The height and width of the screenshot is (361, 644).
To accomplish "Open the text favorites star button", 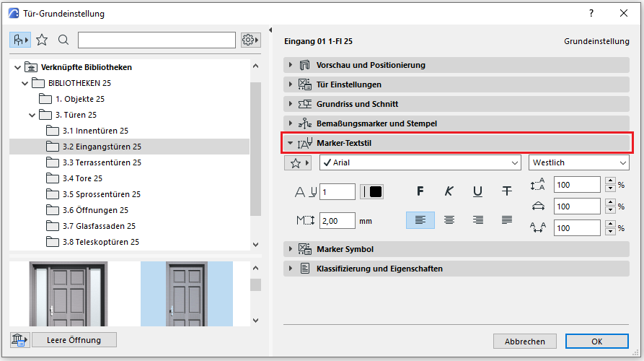I will click(x=300, y=163).
